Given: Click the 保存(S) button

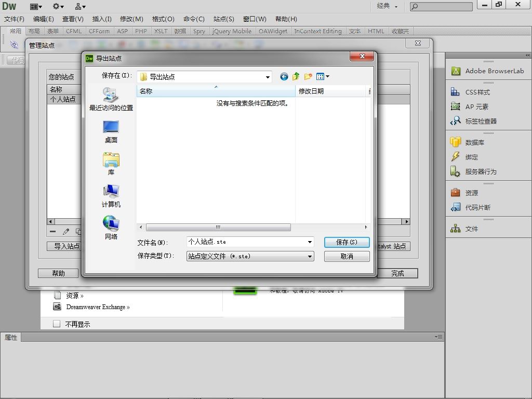Looking at the screenshot, I should tap(347, 242).
